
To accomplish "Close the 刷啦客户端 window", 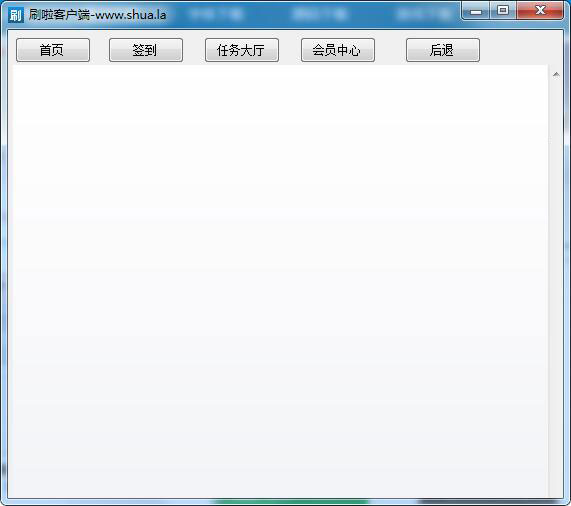I will click(x=540, y=11).
